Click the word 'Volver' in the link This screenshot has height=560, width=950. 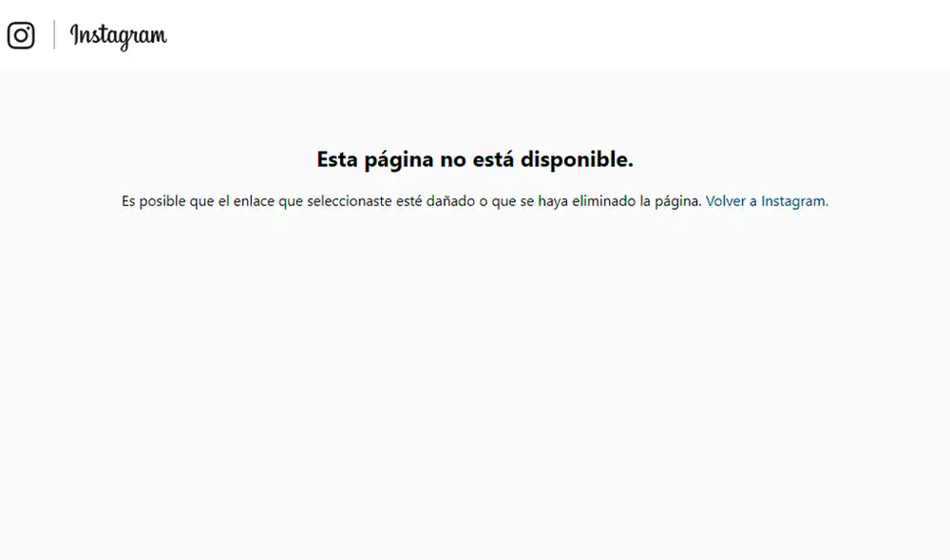[x=726, y=201]
